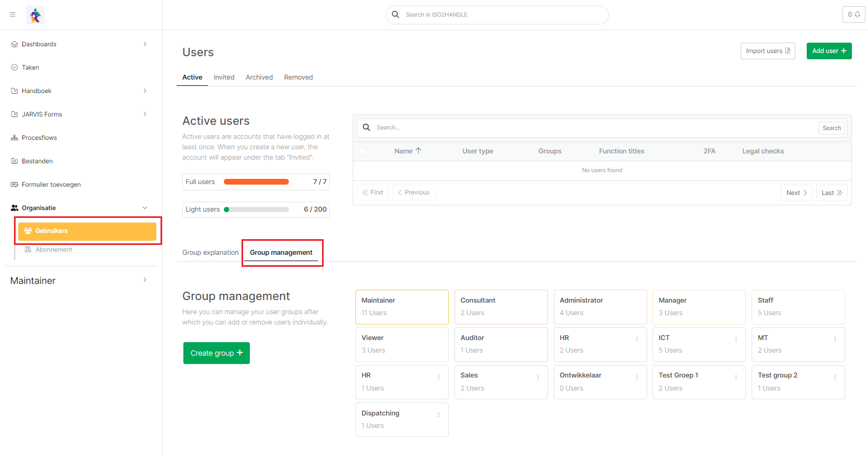Click the Name column sort arrow
The height and width of the screenshot is (455, 868).
(418, 151)
